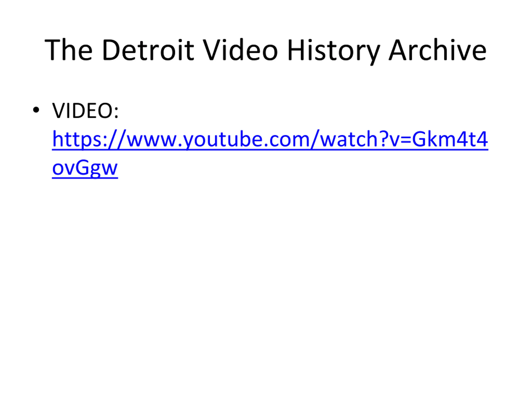This screenshot has width=532, height=399.
Task: Click the wrapped link text "ovGgw"
Action: coord(85,168)
